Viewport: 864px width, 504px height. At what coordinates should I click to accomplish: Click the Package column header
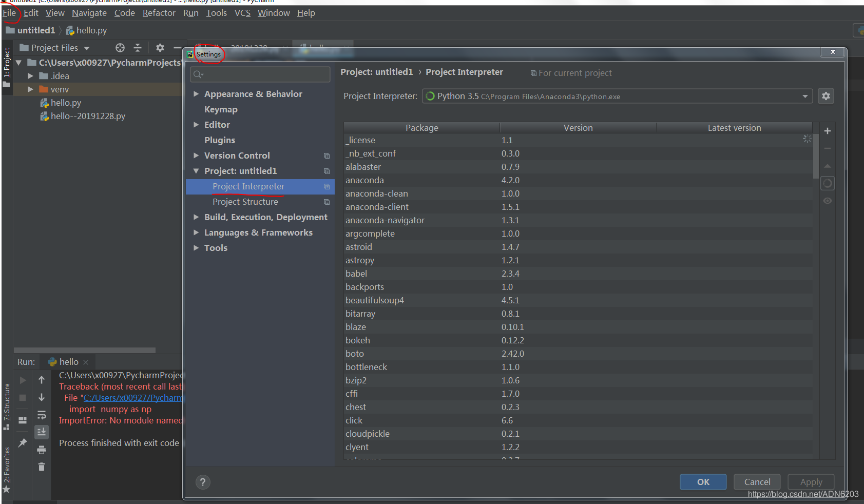tap(422, 128)
